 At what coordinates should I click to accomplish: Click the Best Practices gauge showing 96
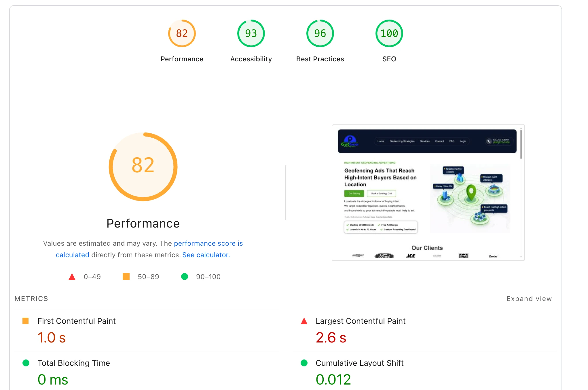[x=320, y=33]
